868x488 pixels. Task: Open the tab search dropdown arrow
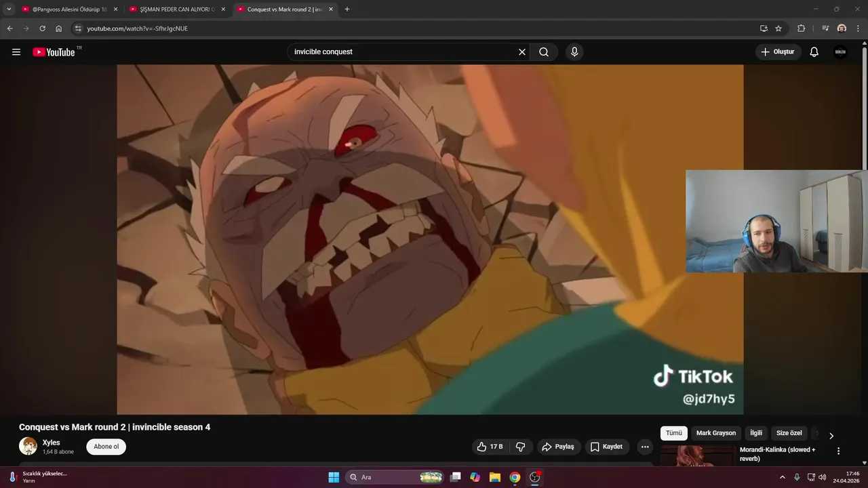point(9,9)
